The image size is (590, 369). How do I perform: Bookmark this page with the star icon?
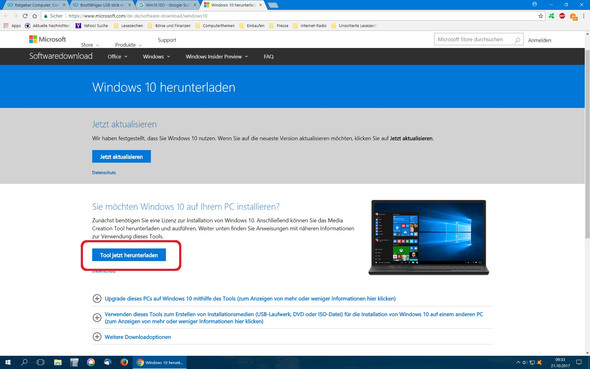(x=541, y=16)
